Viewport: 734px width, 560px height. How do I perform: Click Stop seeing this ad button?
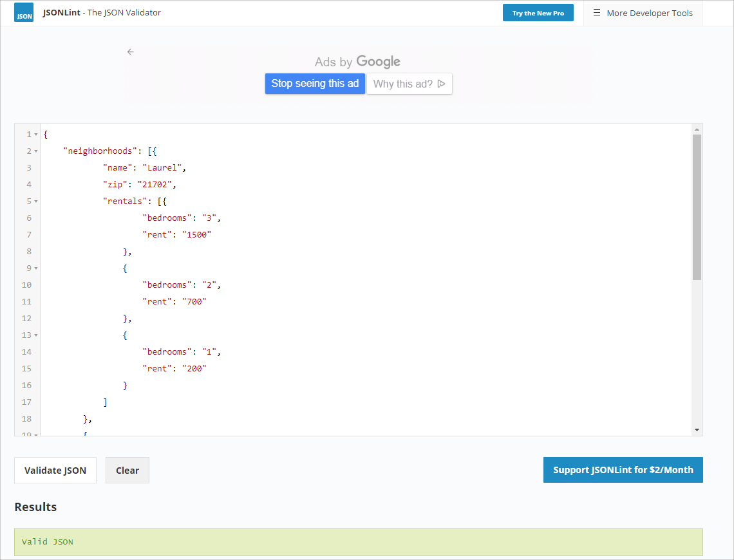coord(315,84)
